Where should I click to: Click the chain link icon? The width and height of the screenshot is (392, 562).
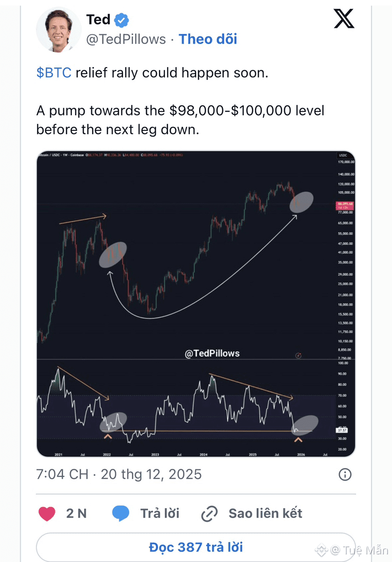209,514
